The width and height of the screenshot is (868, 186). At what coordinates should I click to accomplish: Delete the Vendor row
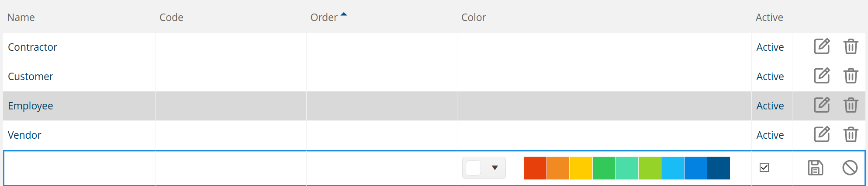coord(851,134)
